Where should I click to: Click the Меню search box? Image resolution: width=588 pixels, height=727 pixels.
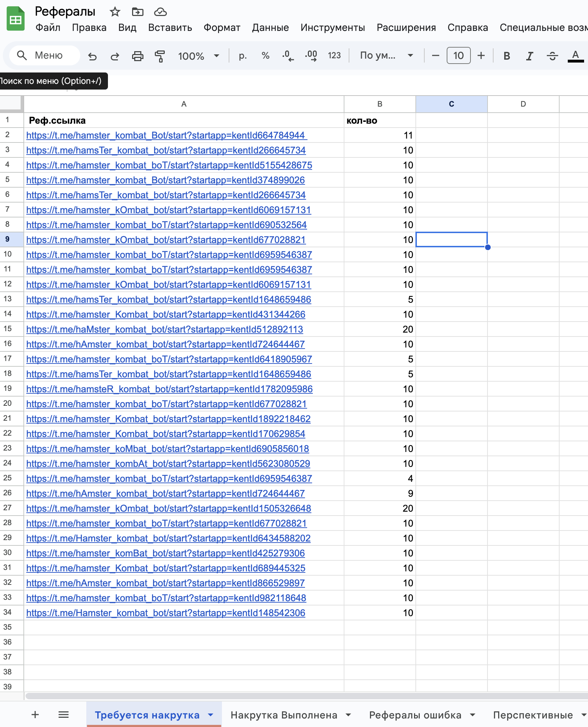44,55
